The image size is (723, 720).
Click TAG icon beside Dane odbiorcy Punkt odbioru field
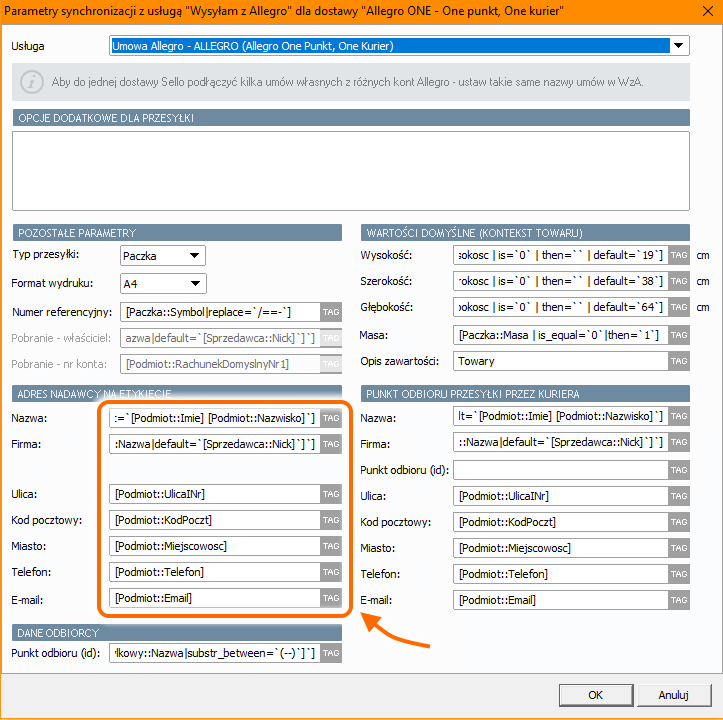(331, 654)
